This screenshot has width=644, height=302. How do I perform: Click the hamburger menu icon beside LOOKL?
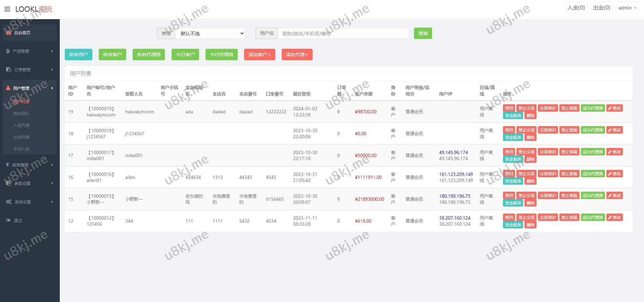pos(7,9)
